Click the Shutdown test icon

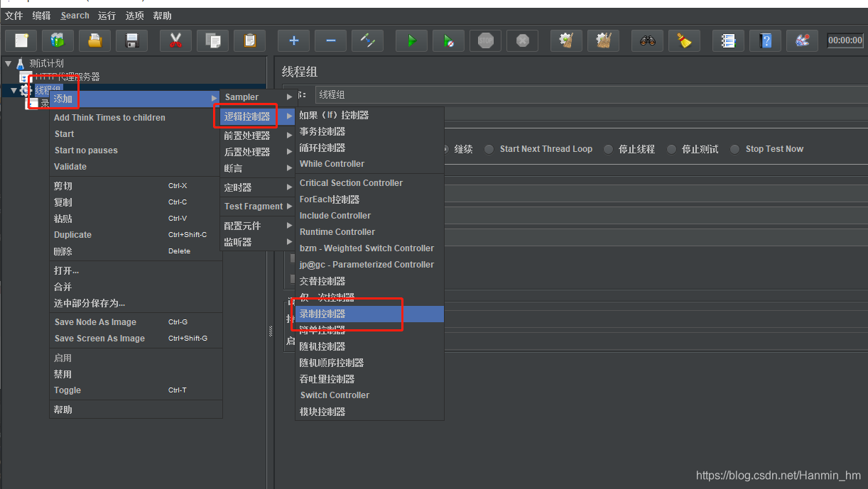point(522,40)
